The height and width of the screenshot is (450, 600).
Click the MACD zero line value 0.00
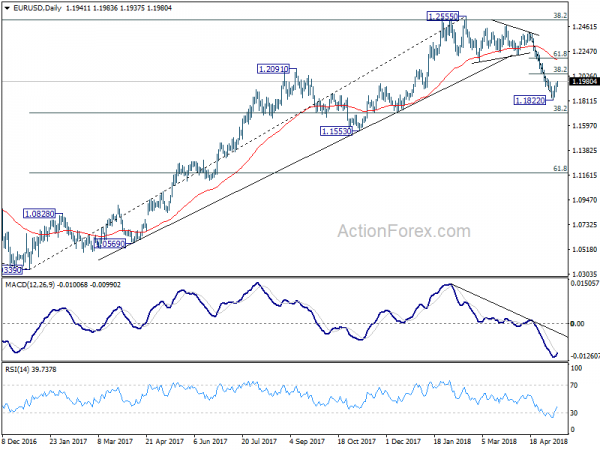point(577,324)
